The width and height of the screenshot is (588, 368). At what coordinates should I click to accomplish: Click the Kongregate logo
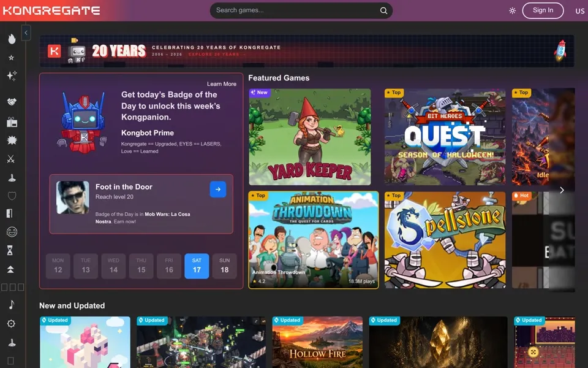click(x=51, y=10)
